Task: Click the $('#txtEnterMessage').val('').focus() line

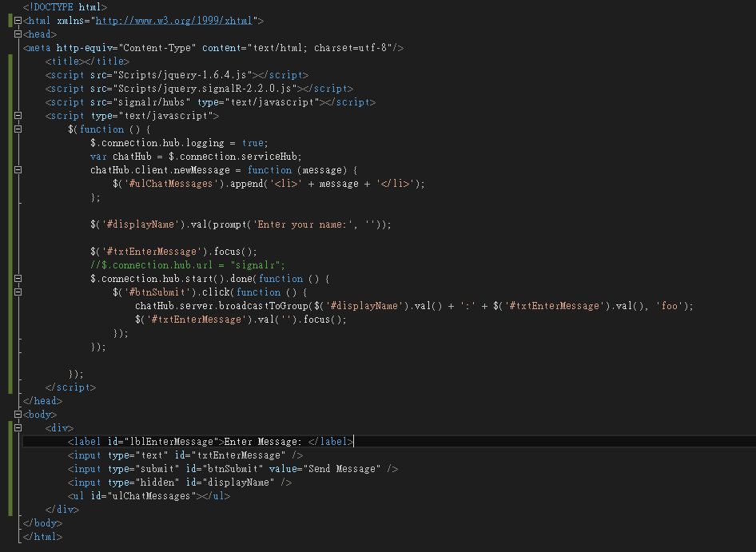Action: click(241, 320)
